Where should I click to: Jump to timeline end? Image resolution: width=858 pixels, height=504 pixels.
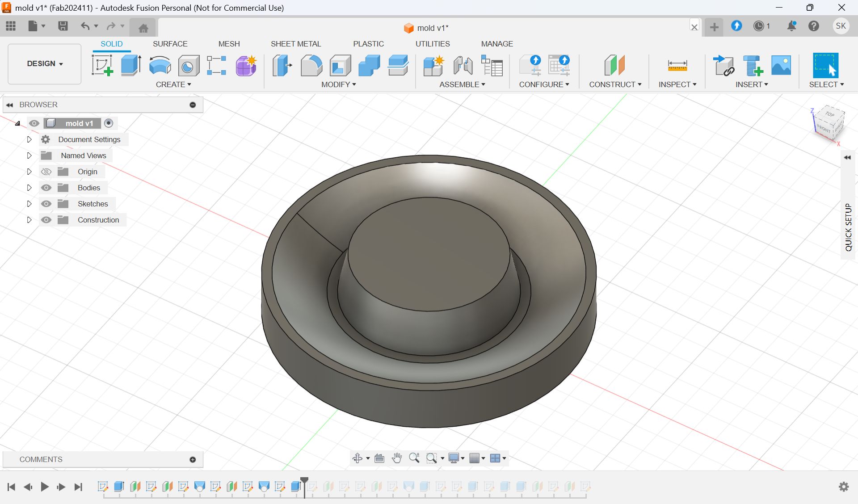coord(78,487)
